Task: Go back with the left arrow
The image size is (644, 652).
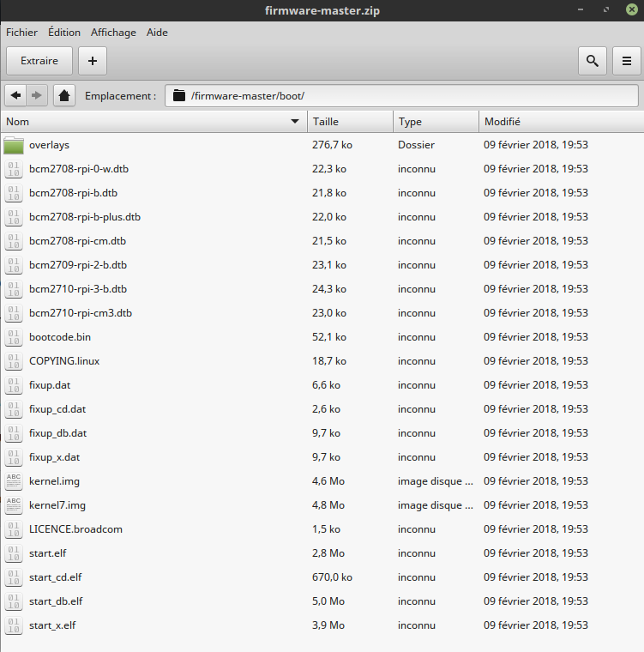Action: (x=16, y=95)
